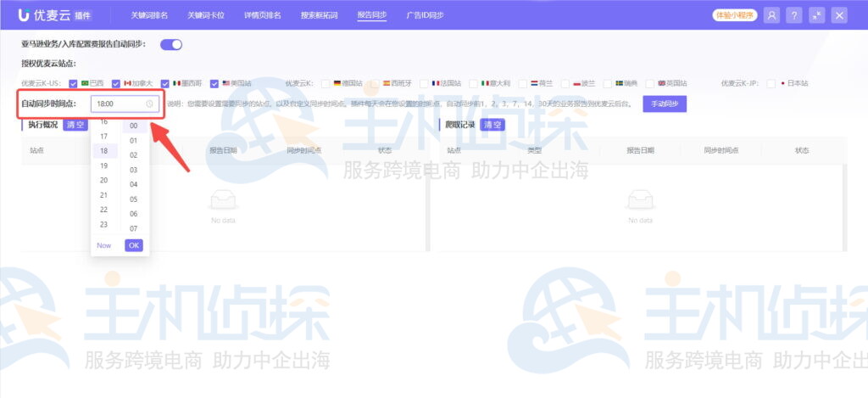Click the clock icon in time field
868x398 pixels.
coord(149,104)
